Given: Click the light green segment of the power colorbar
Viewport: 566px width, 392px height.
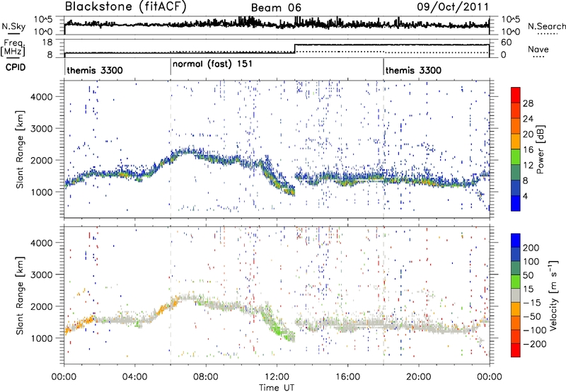Looking at the screenshot, I should click(x=516, y=156).
